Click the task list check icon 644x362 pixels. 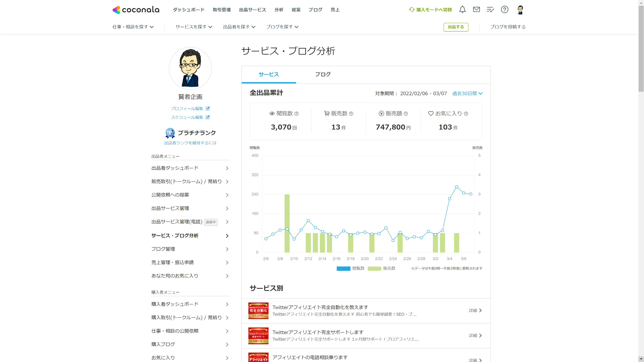pos(490,10)
